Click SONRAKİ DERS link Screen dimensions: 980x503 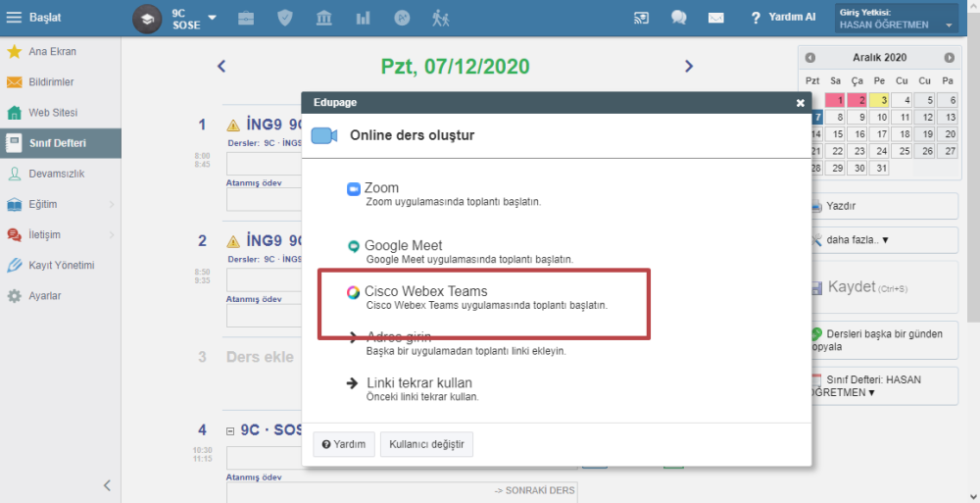pos(534,490)
